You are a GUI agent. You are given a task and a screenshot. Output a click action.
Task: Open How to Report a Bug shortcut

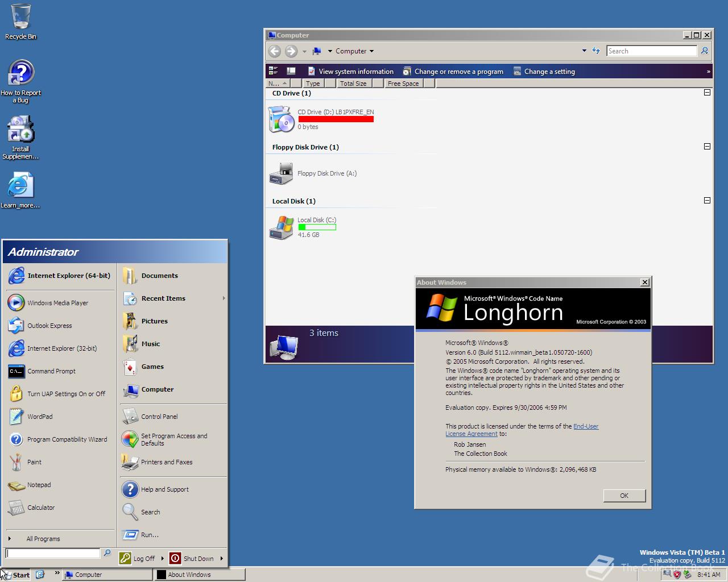click(20, 81)
